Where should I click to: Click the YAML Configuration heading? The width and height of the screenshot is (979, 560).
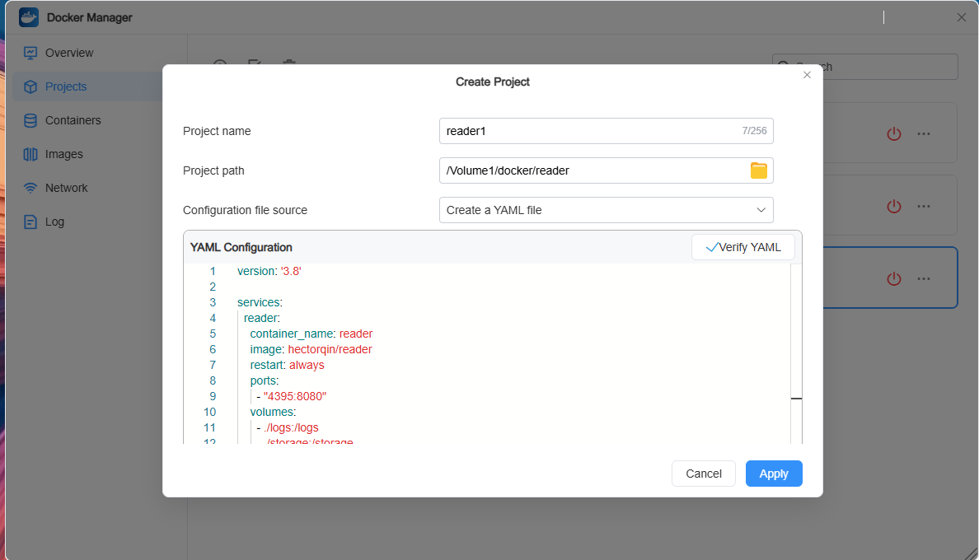click(241, 248)
